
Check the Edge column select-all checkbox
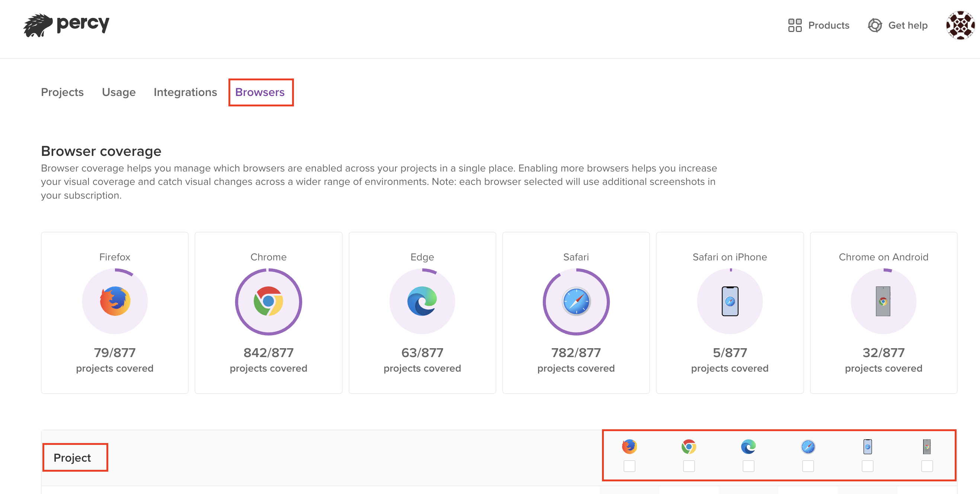748,466
